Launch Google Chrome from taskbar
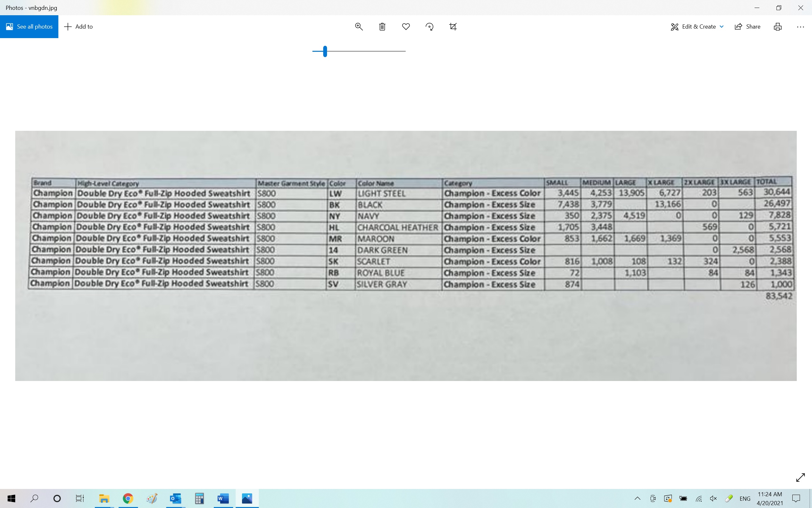 (128, 498)
